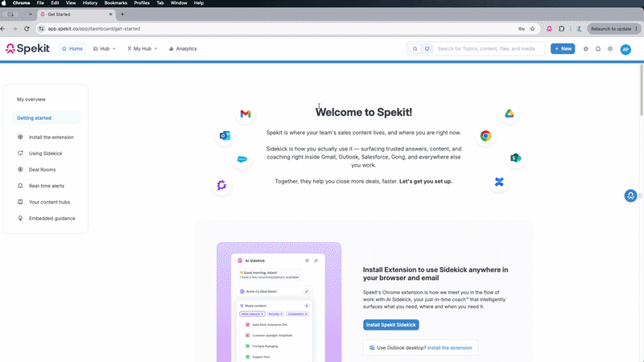
Task: Open the Home tab
Action: coord(72,48)
